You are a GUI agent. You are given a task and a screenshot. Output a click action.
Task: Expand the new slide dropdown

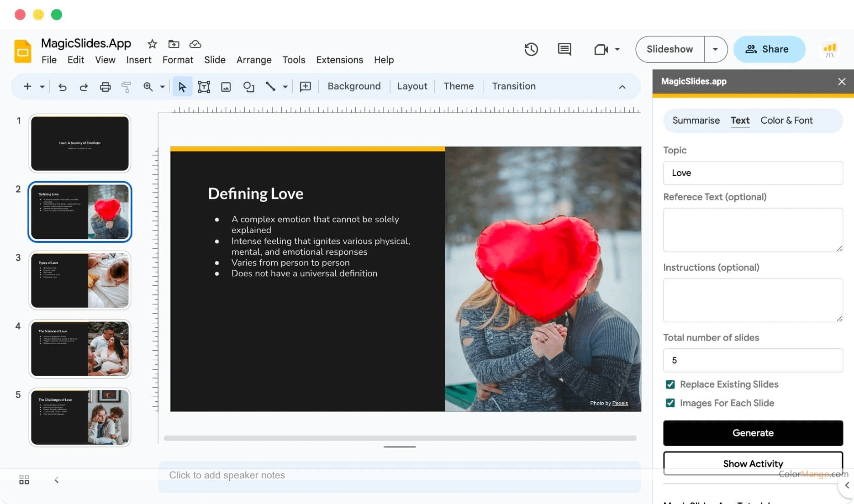point(42,86)
